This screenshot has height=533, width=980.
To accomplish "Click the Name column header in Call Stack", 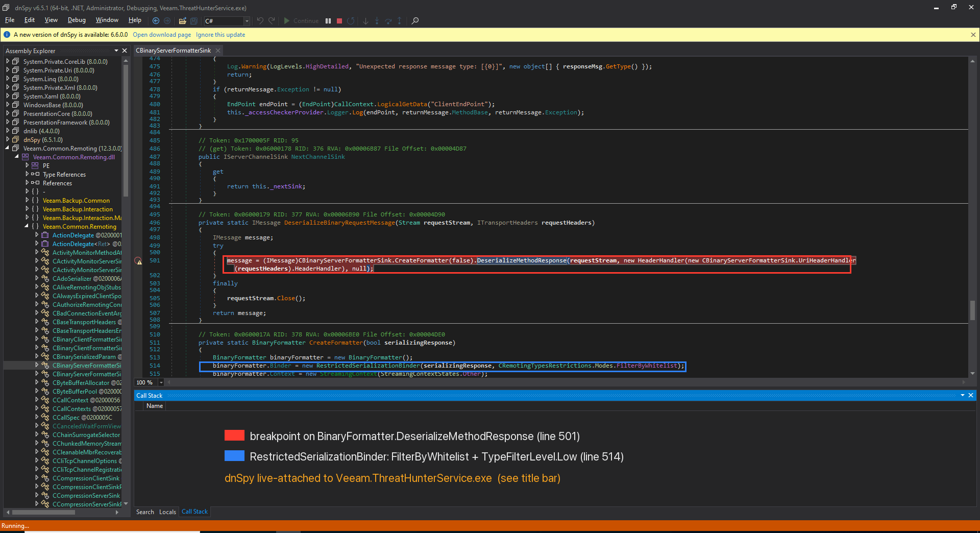I will pos(155,406).
